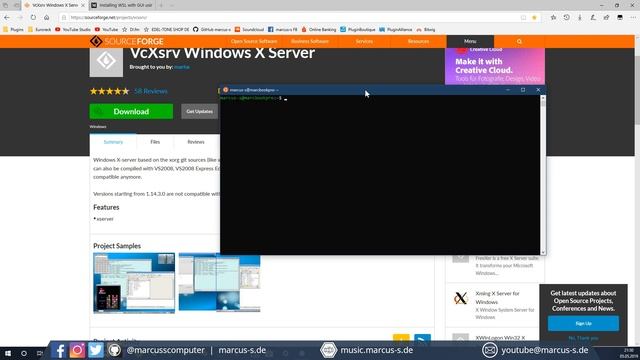The height and width of the screenshot is (360, 640).
Task: Click the terminal scrollbar down arrow
Action: click(x=543, y=252)
